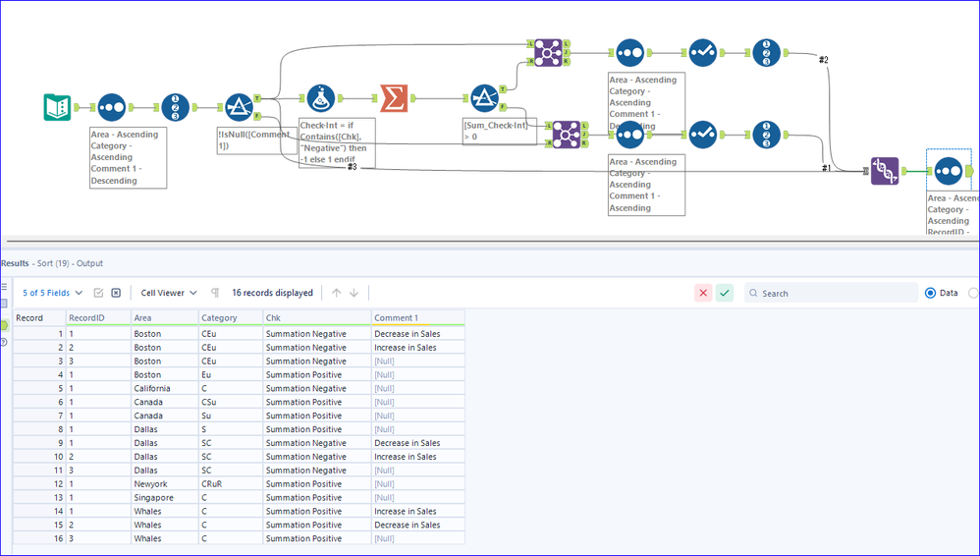
Task: Select the Sort tool right after the upper Join
Action: click(630, 53)
